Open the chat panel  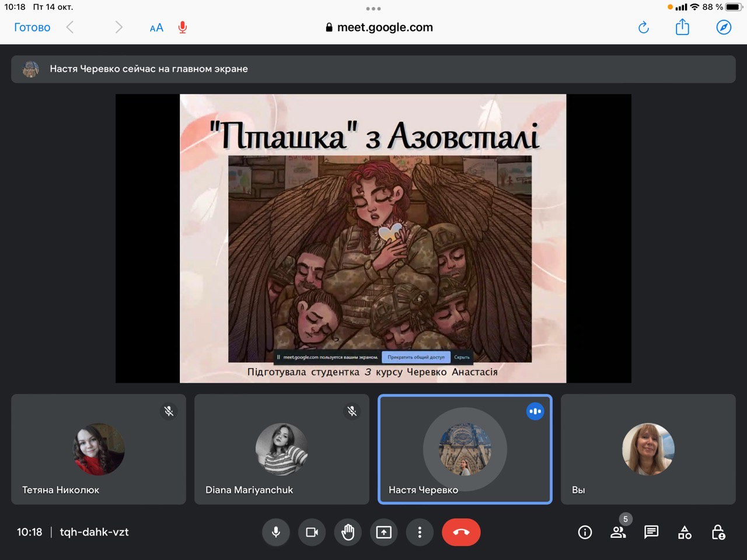(x=651, y=532)
